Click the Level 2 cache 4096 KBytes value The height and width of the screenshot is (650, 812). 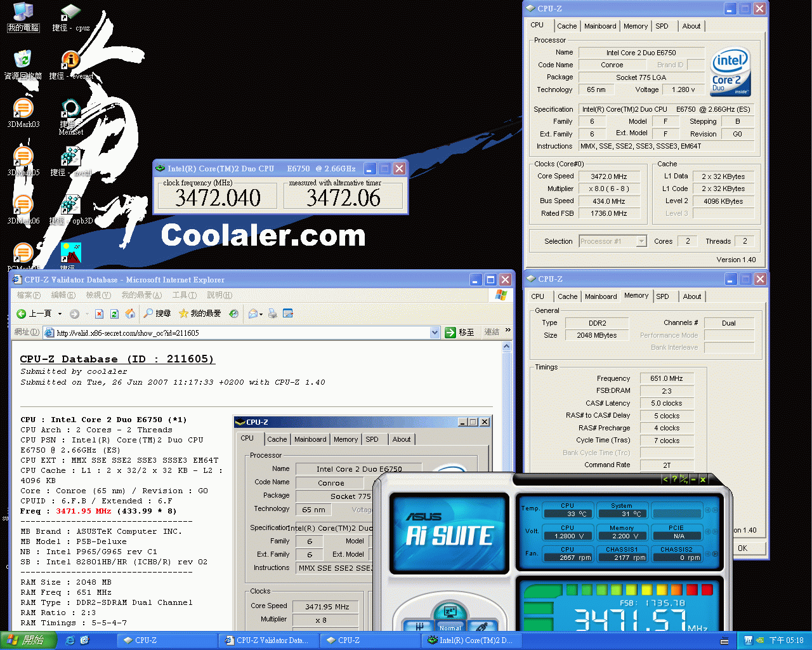click(x=723, y=201)
